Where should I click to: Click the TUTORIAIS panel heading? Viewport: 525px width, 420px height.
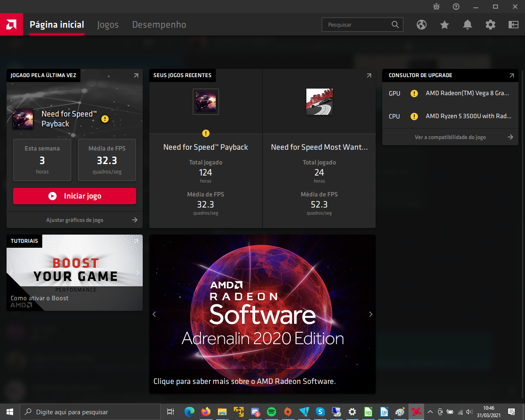click(24, 241)
